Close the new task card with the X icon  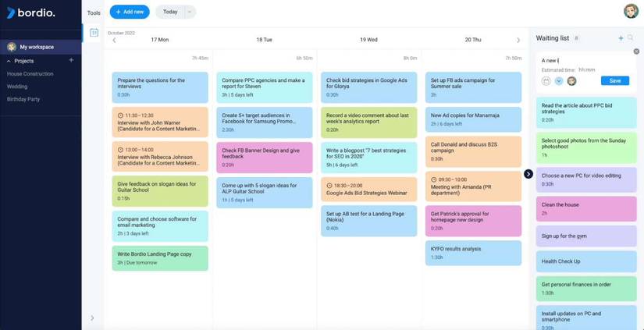[636, 51]
